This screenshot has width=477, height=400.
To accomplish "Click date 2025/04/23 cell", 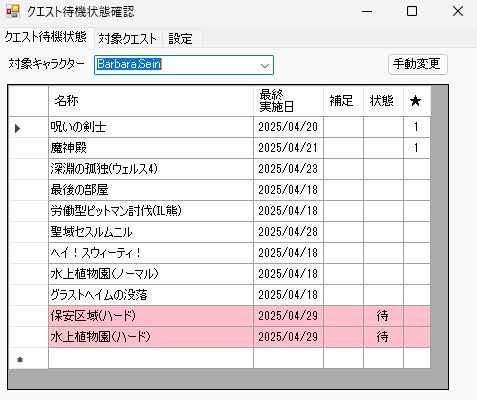I will point(288,169).
